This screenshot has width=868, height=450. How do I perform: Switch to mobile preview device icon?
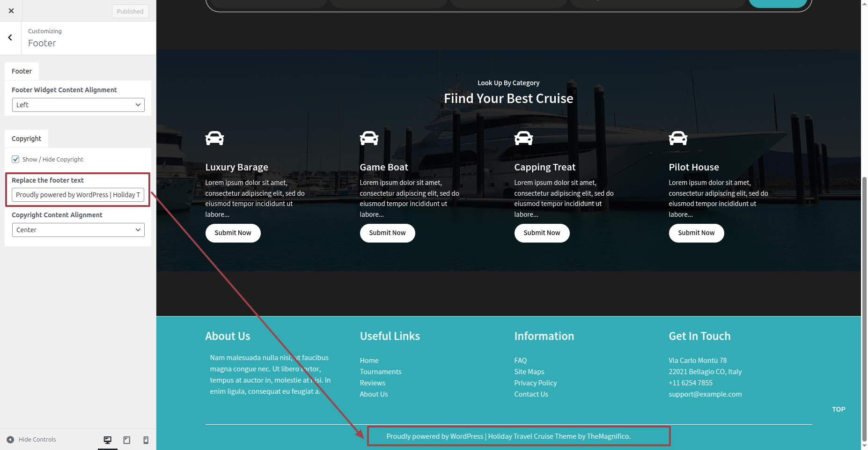[146, 440]
